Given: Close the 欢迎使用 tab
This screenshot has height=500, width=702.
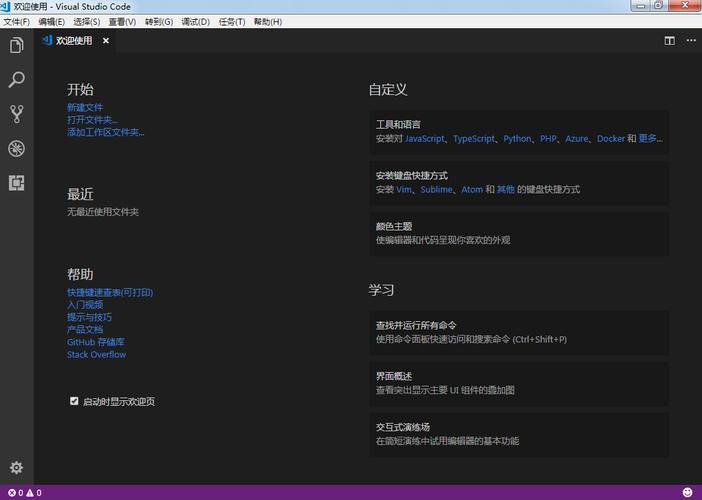Looking at the screenshot, I should pos(106,41).
